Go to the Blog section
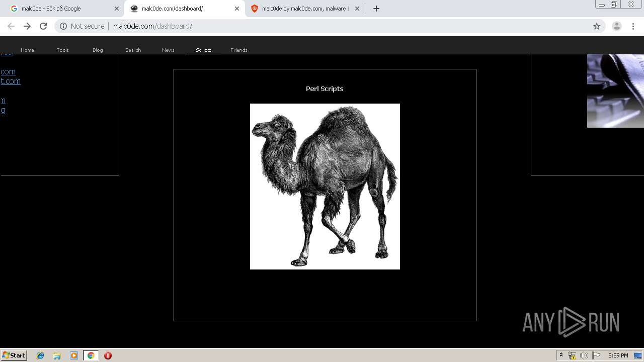The image size is (644, 362). pos(98,50)
